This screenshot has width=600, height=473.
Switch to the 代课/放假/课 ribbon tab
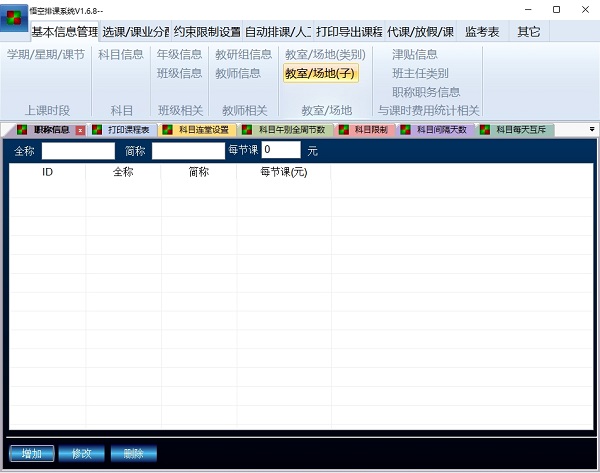pos(420,32)
